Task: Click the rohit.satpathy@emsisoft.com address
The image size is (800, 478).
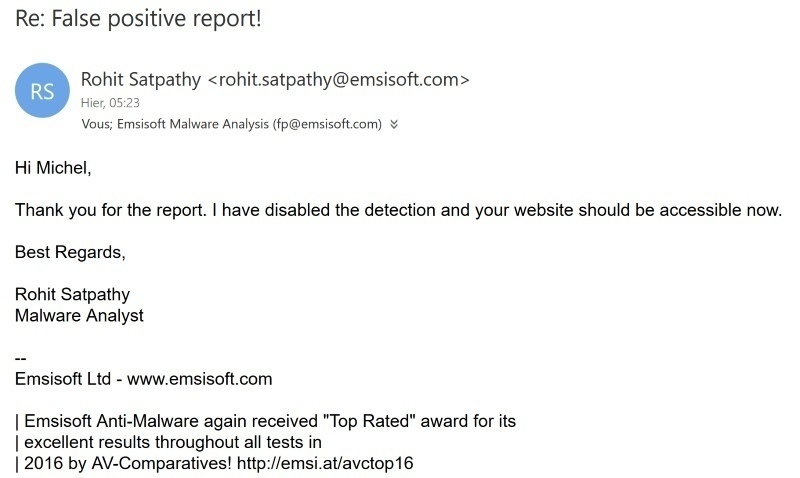Action: click(339, 80)
